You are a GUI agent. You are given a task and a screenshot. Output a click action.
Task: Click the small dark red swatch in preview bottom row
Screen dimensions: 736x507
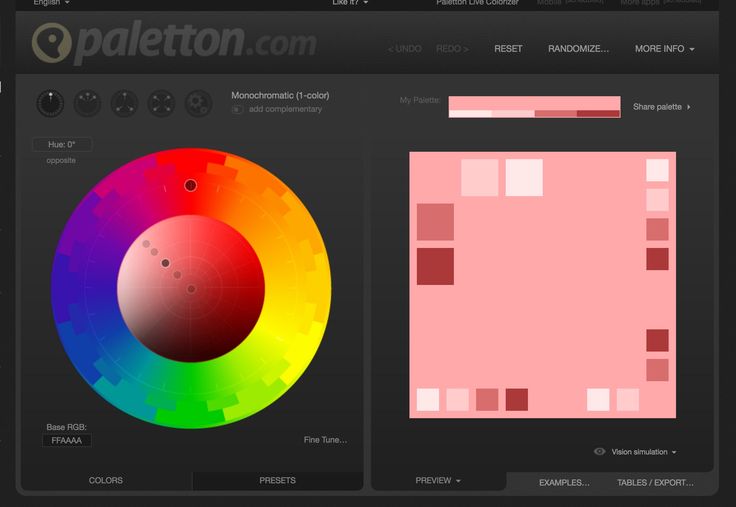[x=517, y=399]
